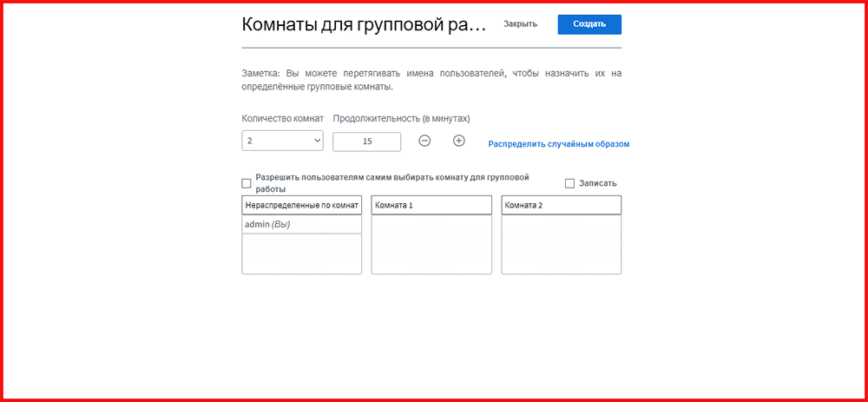Edit the Комната 2 name field
The height and width of the screenshot is (402, 868).
pos(561,205)
